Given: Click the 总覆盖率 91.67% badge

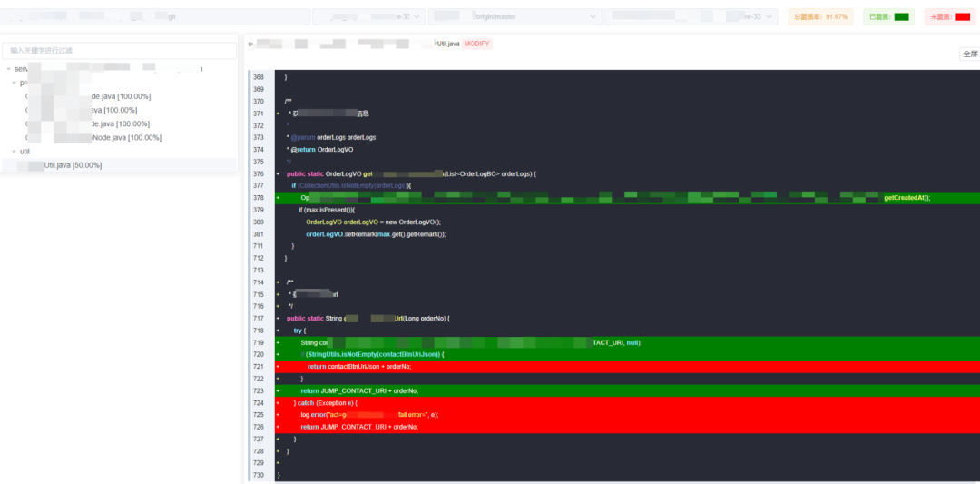Looking at the screenshot, I should 821,17.
